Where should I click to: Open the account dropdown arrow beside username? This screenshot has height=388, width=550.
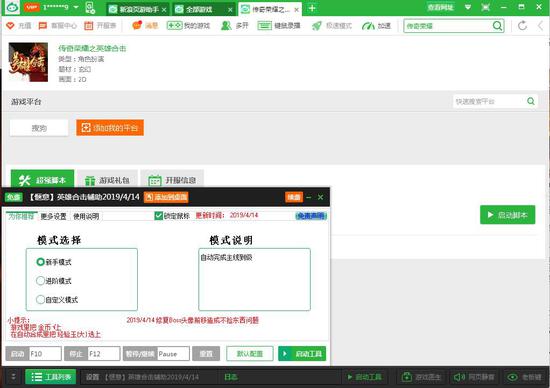point(76,7)
